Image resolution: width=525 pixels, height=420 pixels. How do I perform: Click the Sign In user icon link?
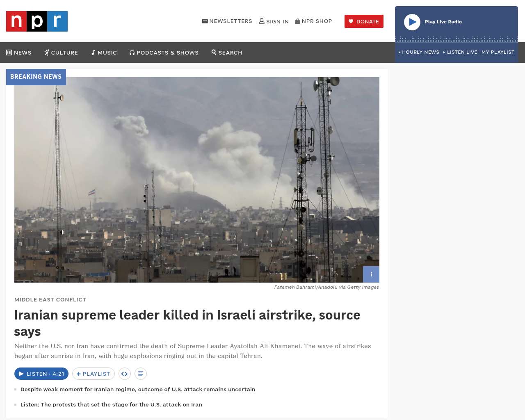[274, 21]
